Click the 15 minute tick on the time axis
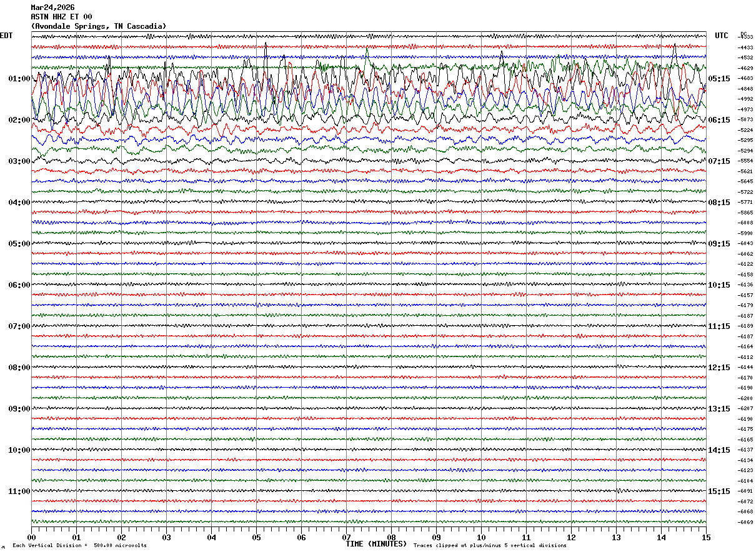The image size is (756, 554). (706, 537)
